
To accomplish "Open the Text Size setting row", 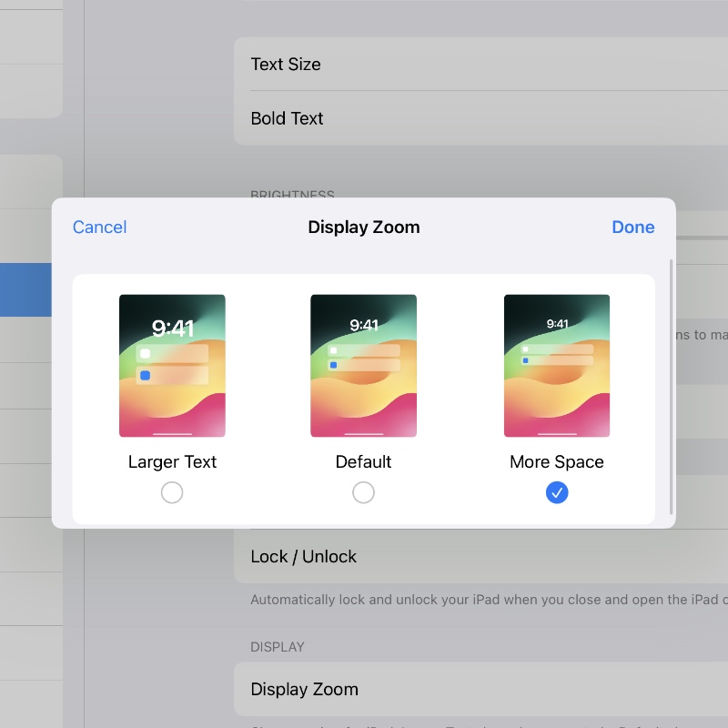I will (455, 65).
